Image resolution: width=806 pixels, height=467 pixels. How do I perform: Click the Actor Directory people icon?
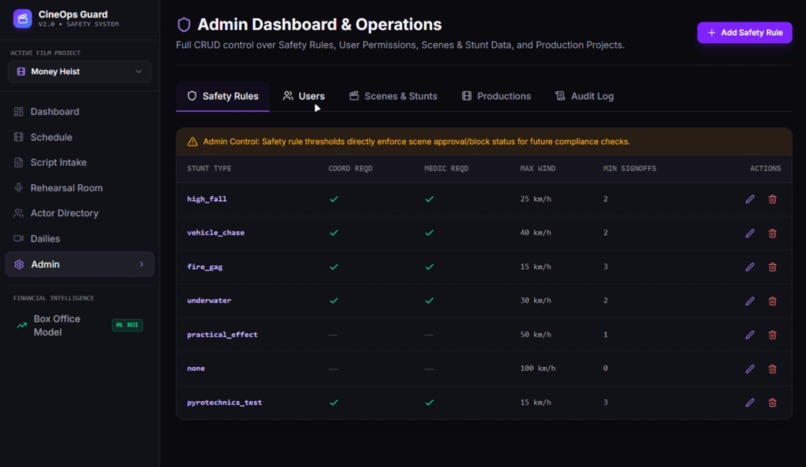[x=19, y=213]
